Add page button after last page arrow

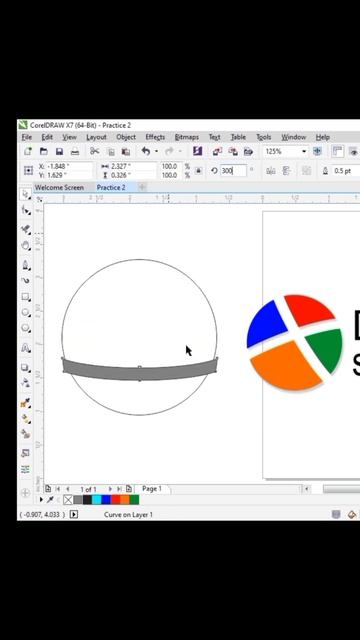pyautogui.click(x=129, y=489)
